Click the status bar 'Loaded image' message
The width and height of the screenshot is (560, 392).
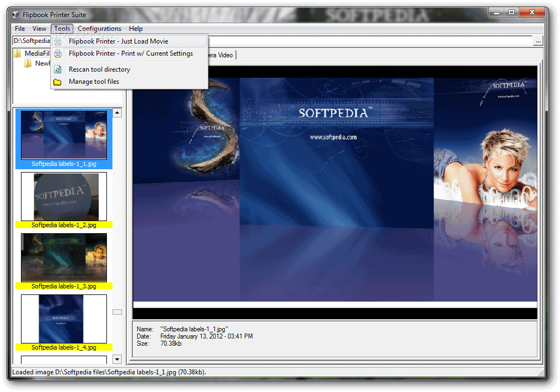pyautogui.click(x=109, y=372)
